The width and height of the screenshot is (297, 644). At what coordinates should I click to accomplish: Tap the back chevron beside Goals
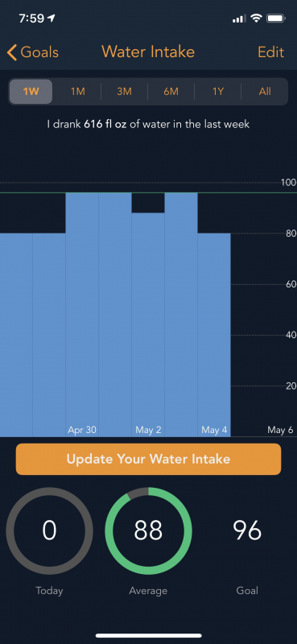click(12, 52)
